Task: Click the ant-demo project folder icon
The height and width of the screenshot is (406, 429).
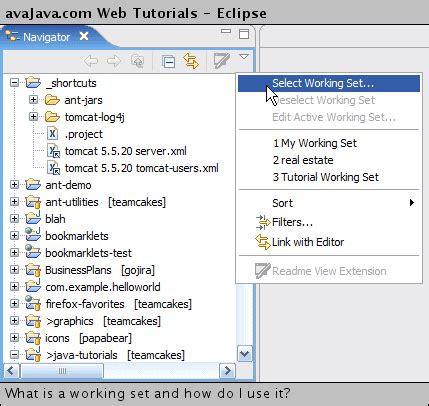Action: [x=33, y=184]
